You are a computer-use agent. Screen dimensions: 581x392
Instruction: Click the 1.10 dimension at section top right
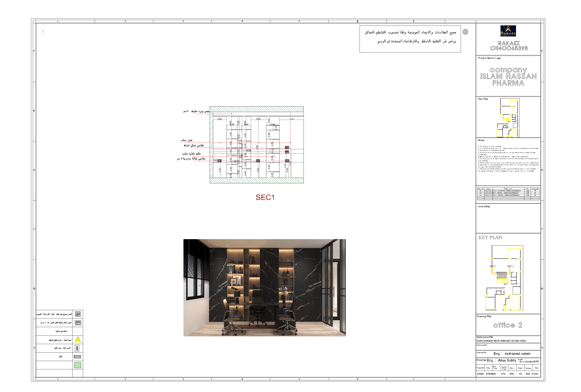click(x=292, y=119)
